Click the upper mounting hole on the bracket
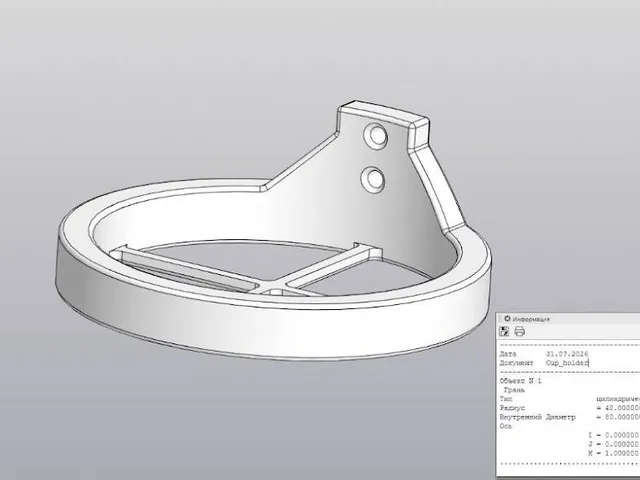640x480 pixels. pos(376,136)
